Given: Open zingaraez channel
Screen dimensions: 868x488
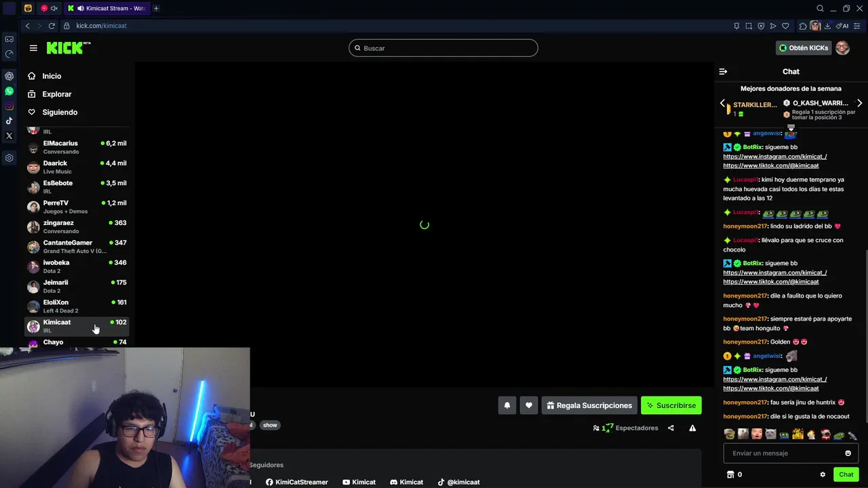Looking at the screenshot, I should pos(77,226).
